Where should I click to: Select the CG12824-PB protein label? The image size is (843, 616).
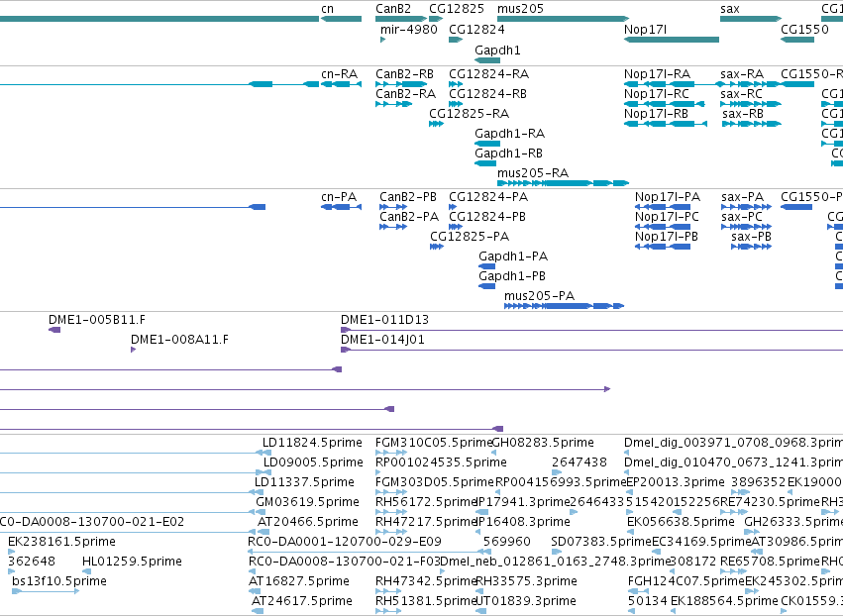[x=487, y=217]
